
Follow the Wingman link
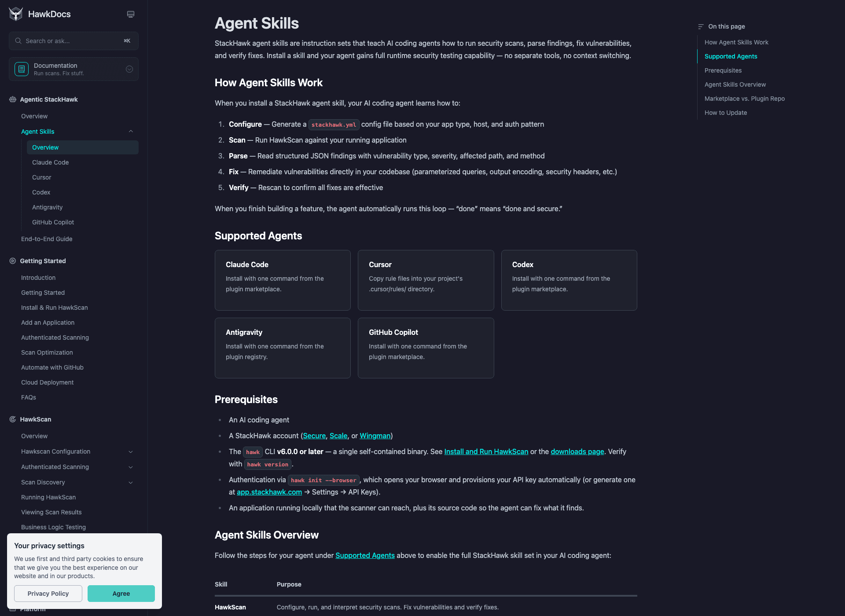(375, 436)
